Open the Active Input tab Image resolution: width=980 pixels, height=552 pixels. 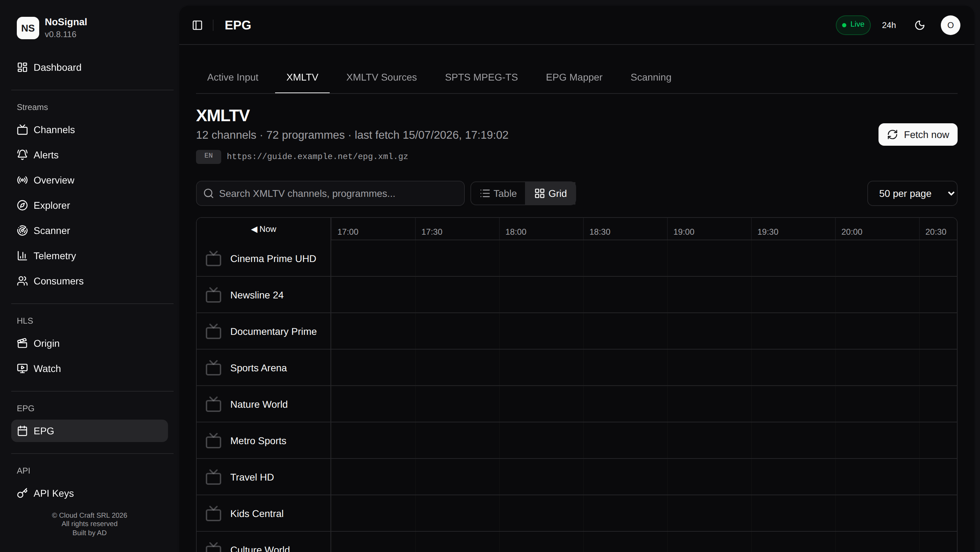click(233, 77)
